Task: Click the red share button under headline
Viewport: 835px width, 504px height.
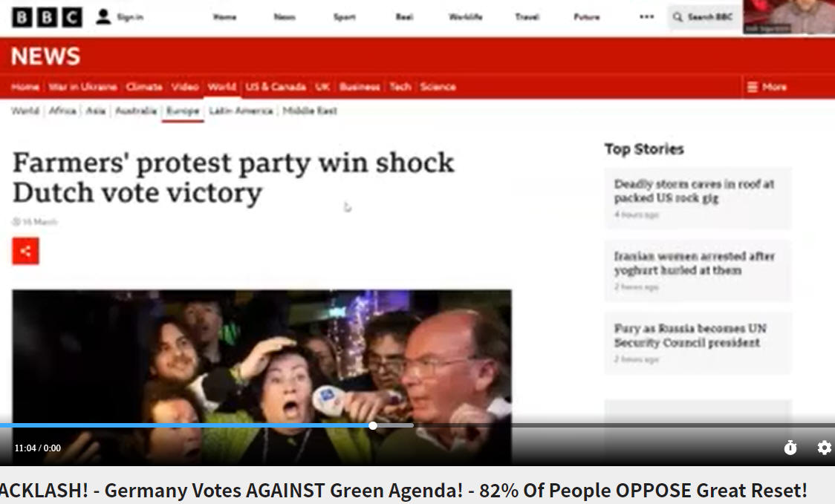Action: (x=25, y=251)
